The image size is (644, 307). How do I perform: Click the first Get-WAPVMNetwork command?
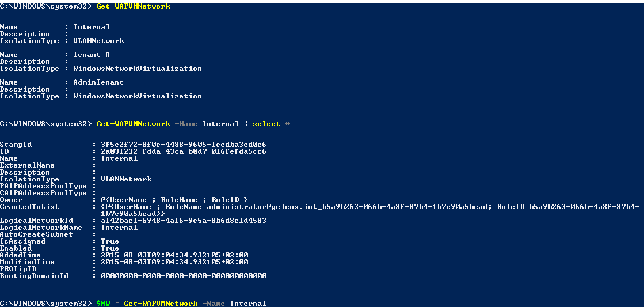click(x=133, y=6)
